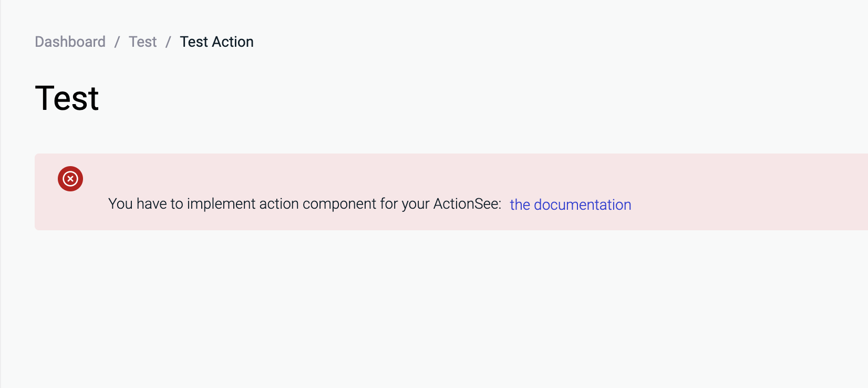Open the Dashboard breadcrumb link
This screenshot has height=388, width=868.
tap(70, 42)
